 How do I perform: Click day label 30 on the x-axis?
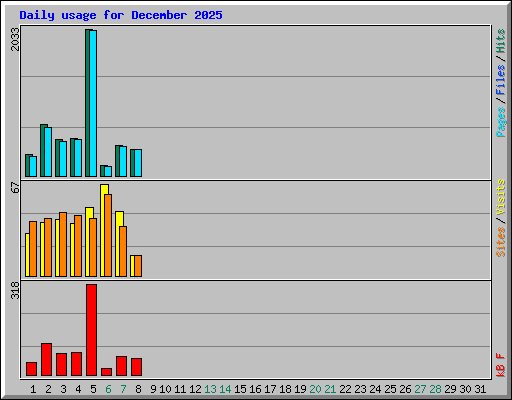[x=465, y=389]
